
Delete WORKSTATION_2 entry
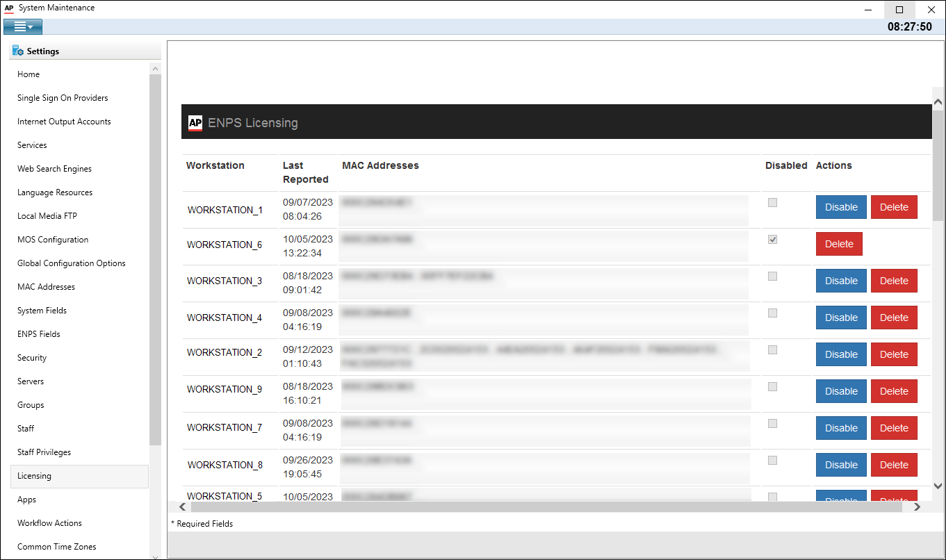click(x=894, y=354)
